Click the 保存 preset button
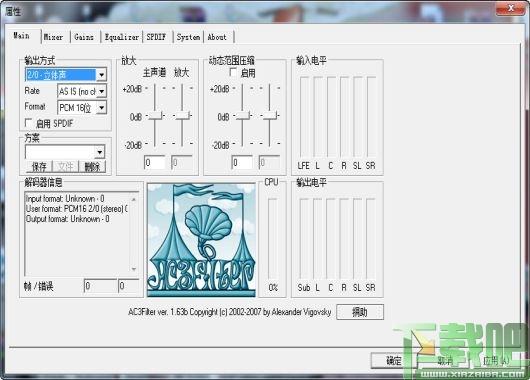Screen dimensions: 530x380 [x=39, y=166]
